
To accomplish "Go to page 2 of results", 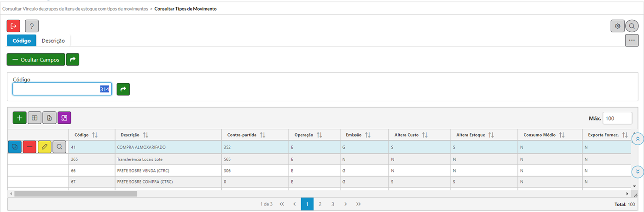I will click(320, 204).
